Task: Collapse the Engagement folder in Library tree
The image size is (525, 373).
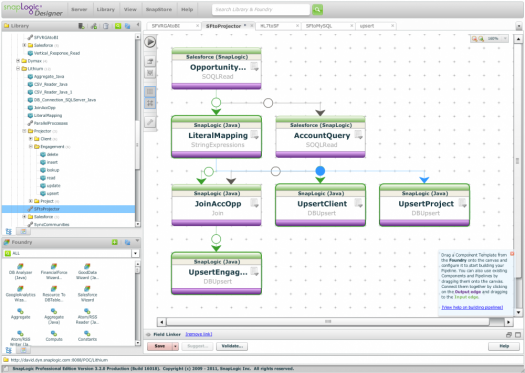Action: click(30, 146)
